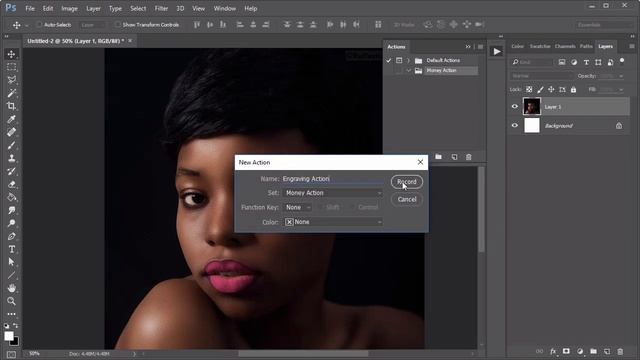640x360 pixels.
Task: Select the Smudge tool
Action: (11, 211)
